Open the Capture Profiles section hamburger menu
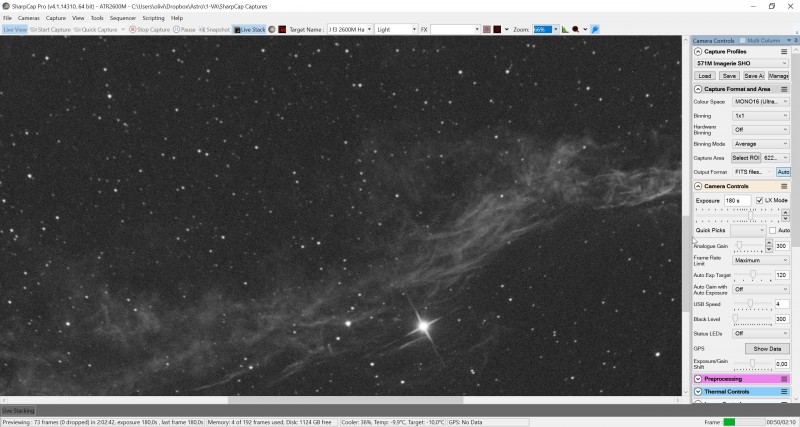This screenshot has width=800, height=427. 784,52
